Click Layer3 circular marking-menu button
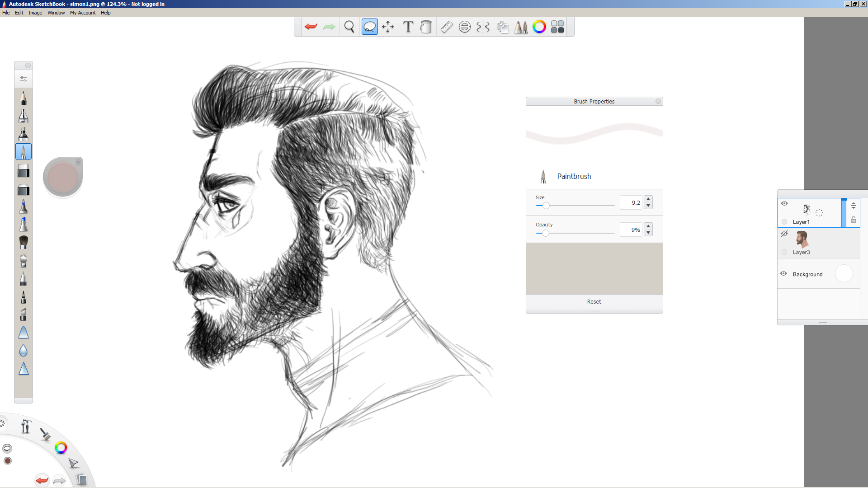Viewport: 868px width, 488px height. point(784,252)
